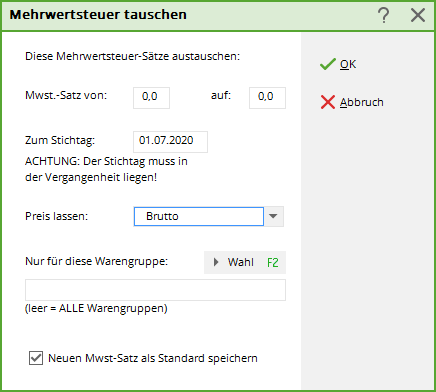
Task: Open Warengruppe selection with Wahl button
Action: (x=245, y=262)
